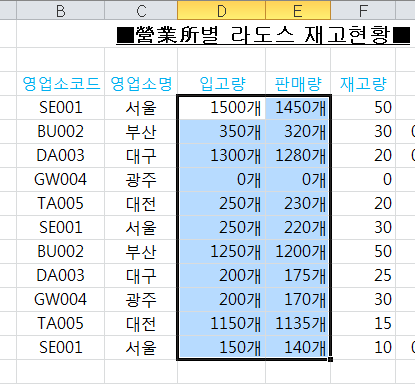Image resolution: width=415 pixels, height=384 pixels.
Task: Select column E header
Action: click(298, 10)
